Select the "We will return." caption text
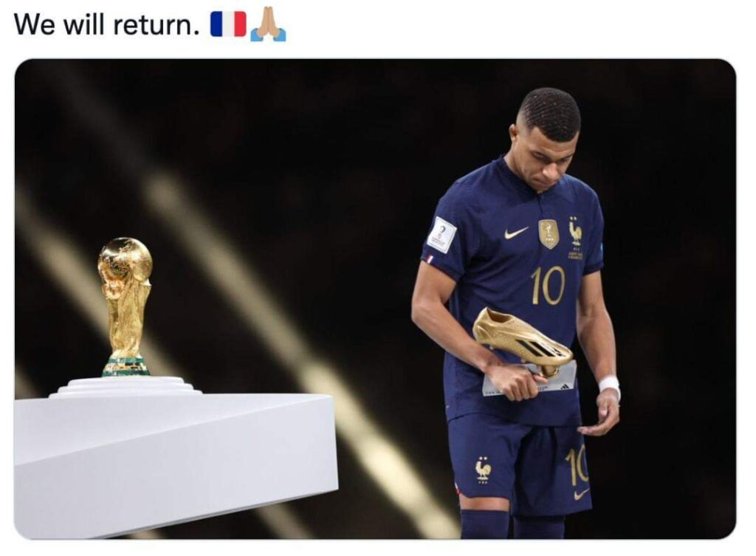Image resolution: width=756 pixels, height=556 pixels. click(x=106, y=24)
